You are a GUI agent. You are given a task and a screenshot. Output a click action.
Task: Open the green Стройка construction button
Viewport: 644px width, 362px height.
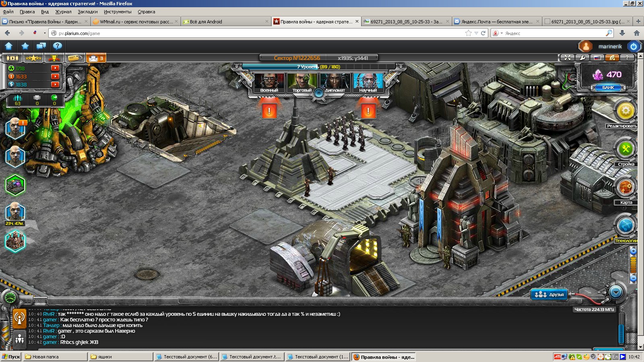point(625,149)
